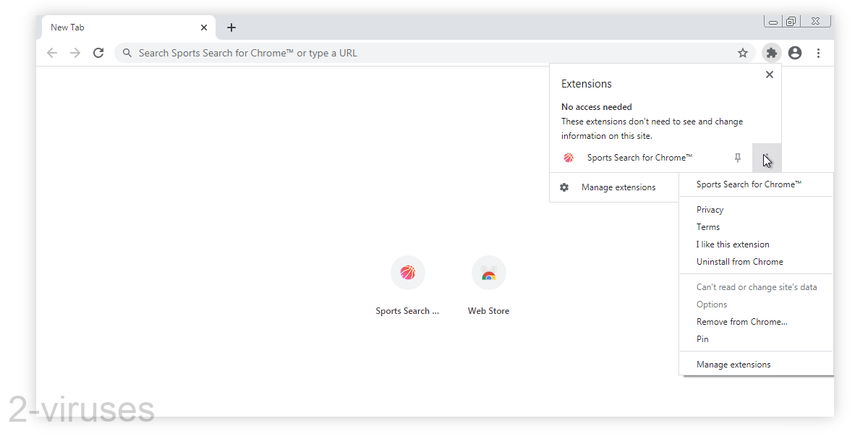The height and width of the screenshot is (434, 868).
Task: Open the Web Store shortcut thumbnail
Action: (488, 273)
